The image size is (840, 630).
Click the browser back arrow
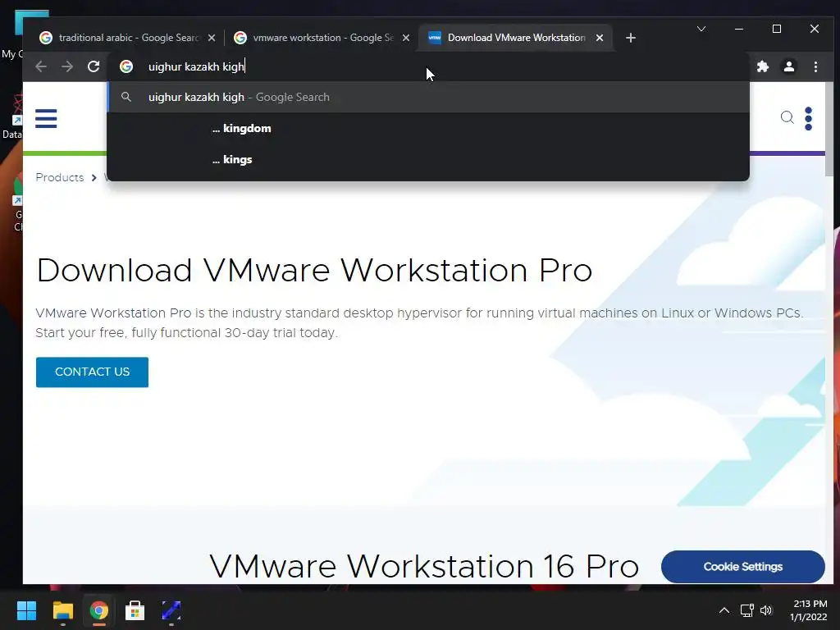pos(41,66)
